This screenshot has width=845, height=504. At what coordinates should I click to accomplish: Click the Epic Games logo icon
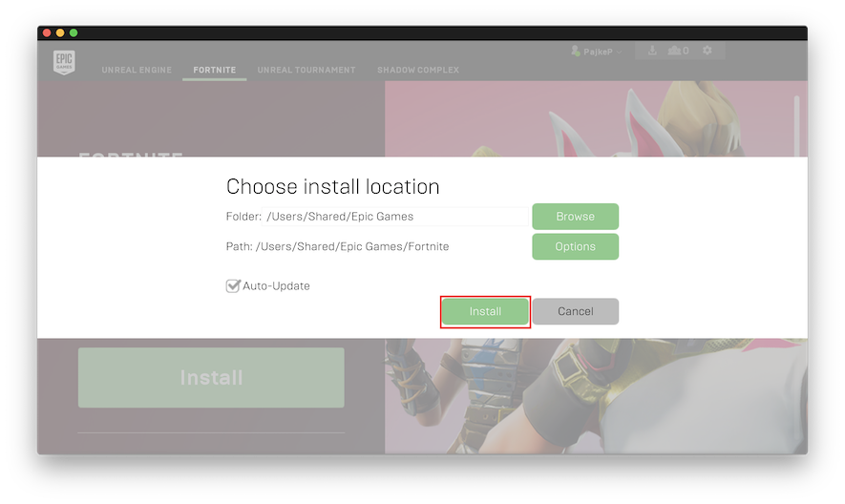click(64, 62)
